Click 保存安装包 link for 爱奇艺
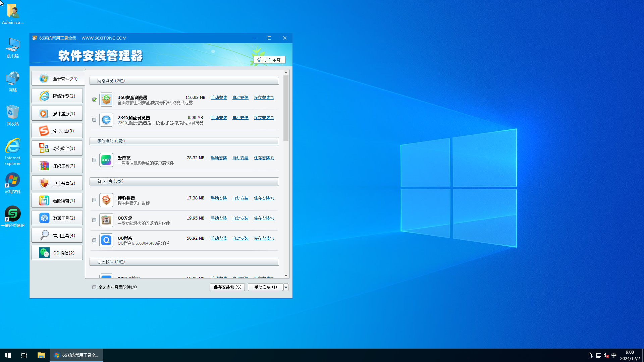 click(264, 158)
